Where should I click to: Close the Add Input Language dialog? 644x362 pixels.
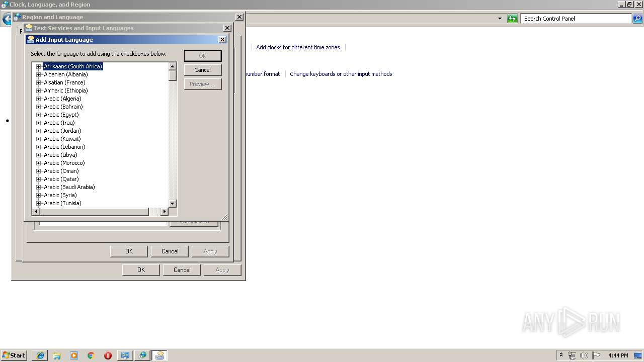[x=222, y=40]
